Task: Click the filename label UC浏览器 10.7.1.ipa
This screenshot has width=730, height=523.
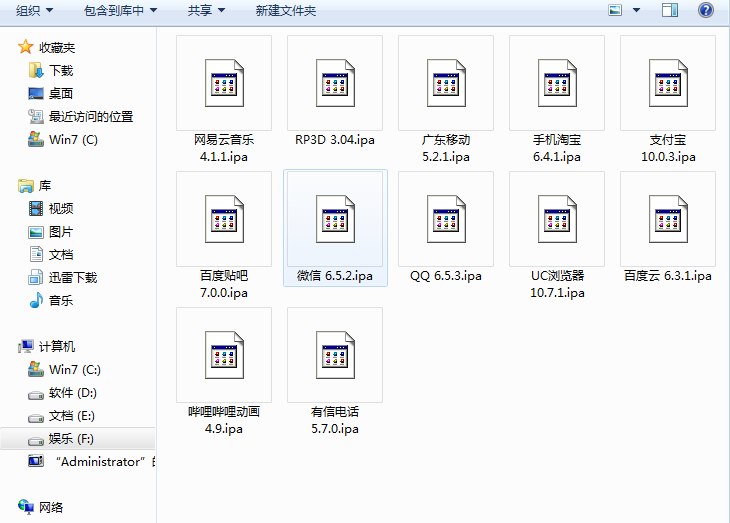Action: [557, 284]
